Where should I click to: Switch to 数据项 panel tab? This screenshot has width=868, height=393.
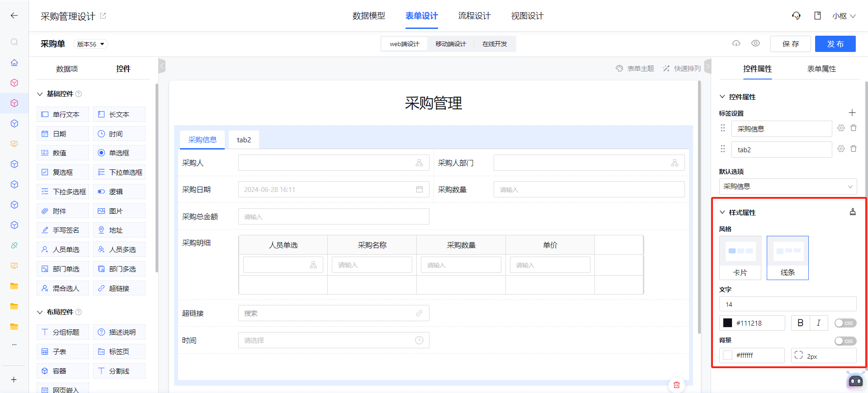tap(67, 69)
